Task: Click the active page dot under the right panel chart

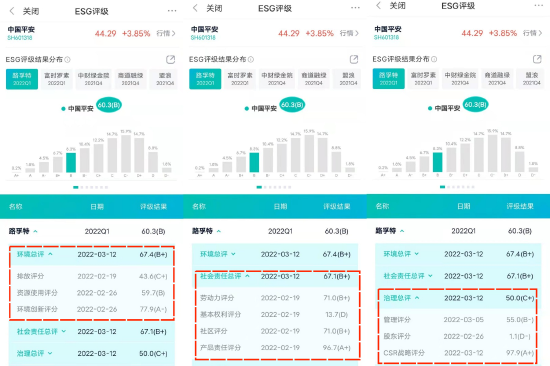Action: click(x=442, y=187)
